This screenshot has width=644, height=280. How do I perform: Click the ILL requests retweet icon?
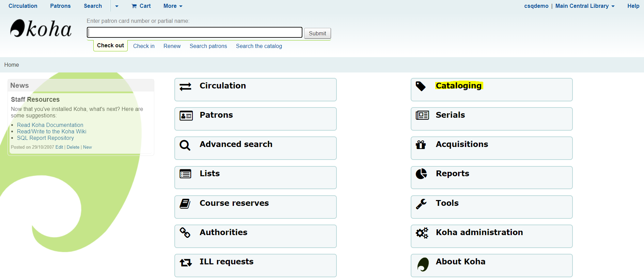186,262
